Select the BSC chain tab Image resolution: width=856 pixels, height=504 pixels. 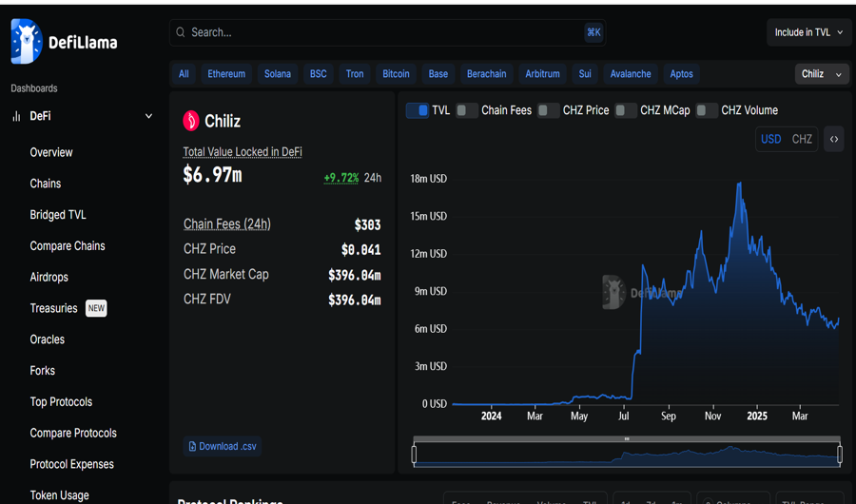tap(319, 74)
